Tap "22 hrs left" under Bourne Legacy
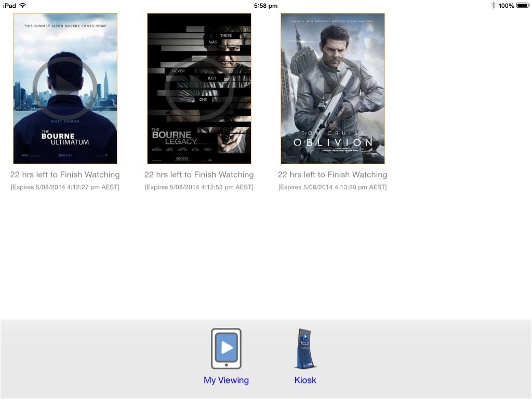The height and width of the screenshot is (399, 532). click(x=199, y=175)
